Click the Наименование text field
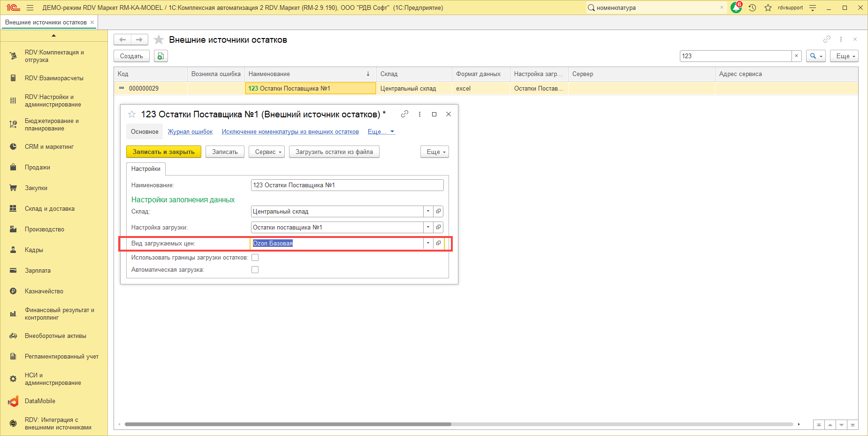This screenshot has height=436, width=868. [x=347, y=185]
